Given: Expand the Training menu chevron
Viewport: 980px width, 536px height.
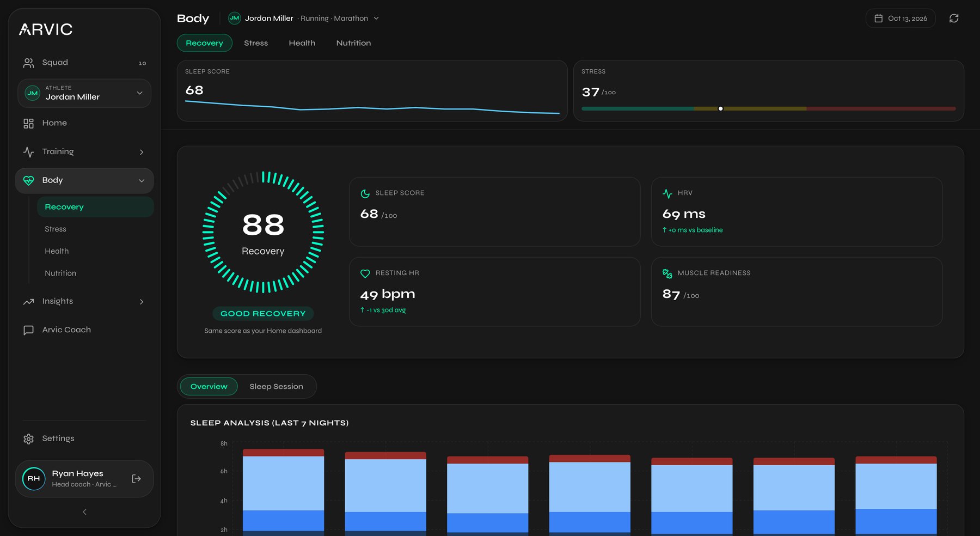Looking at the screenshot, I should pos(142,153).
